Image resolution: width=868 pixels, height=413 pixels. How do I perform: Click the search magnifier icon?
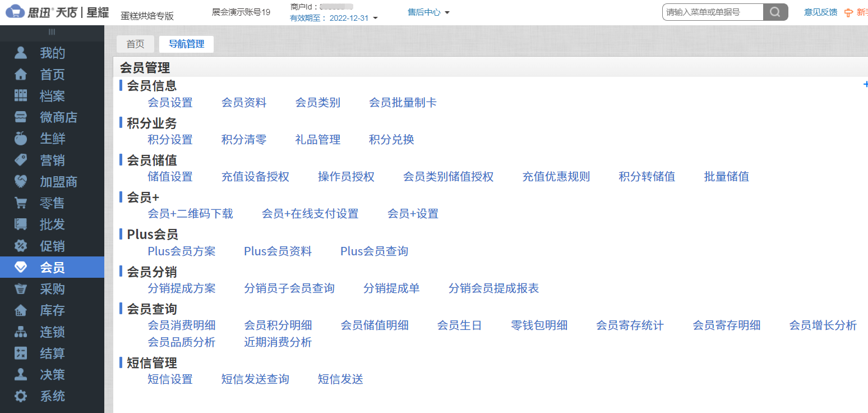tap(775, 11)
